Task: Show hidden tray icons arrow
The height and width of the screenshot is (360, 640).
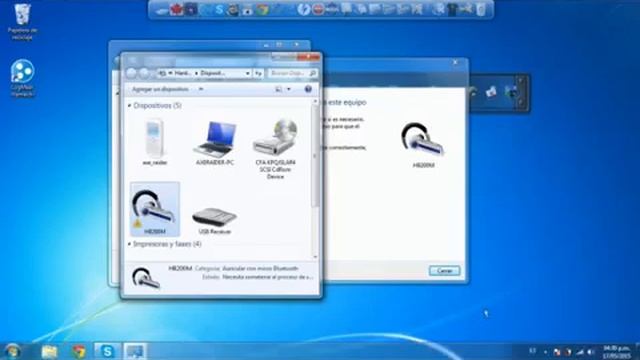Action: pyautogui.click(x=545, y=351)
